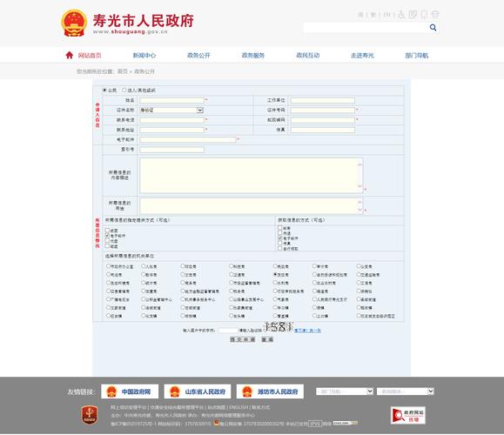Click the 邮政编码 input field
The image size is (504, 435).
323,120
